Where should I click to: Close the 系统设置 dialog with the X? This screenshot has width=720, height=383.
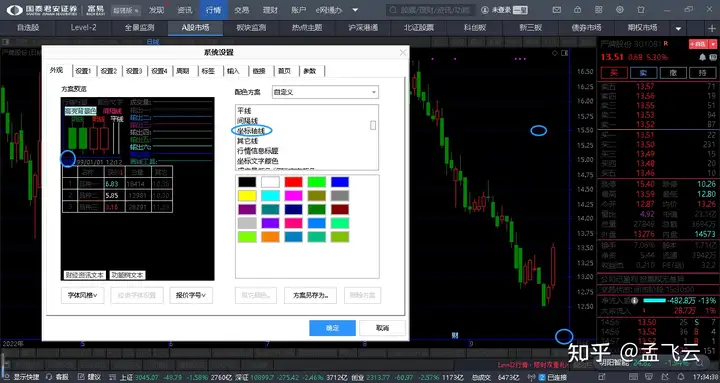click(403, 52)
